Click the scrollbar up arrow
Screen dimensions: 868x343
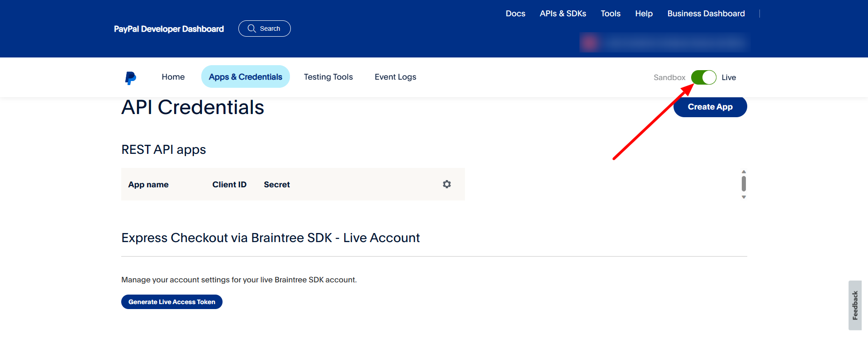(744, 172)
